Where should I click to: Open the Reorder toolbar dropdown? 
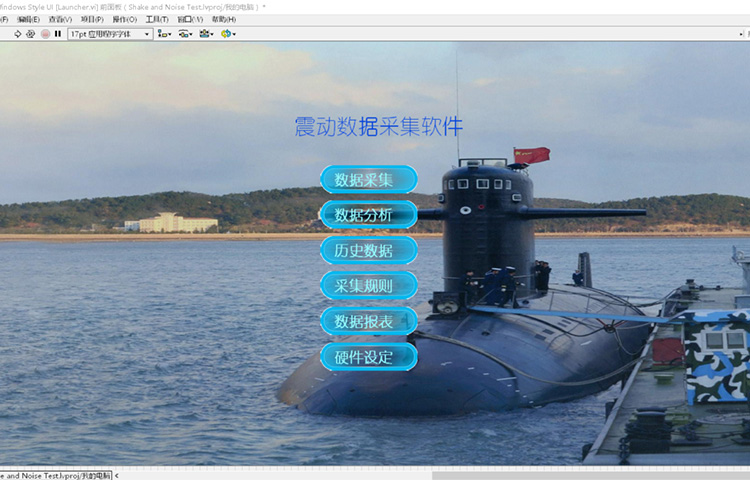click(x=229, y=33)
